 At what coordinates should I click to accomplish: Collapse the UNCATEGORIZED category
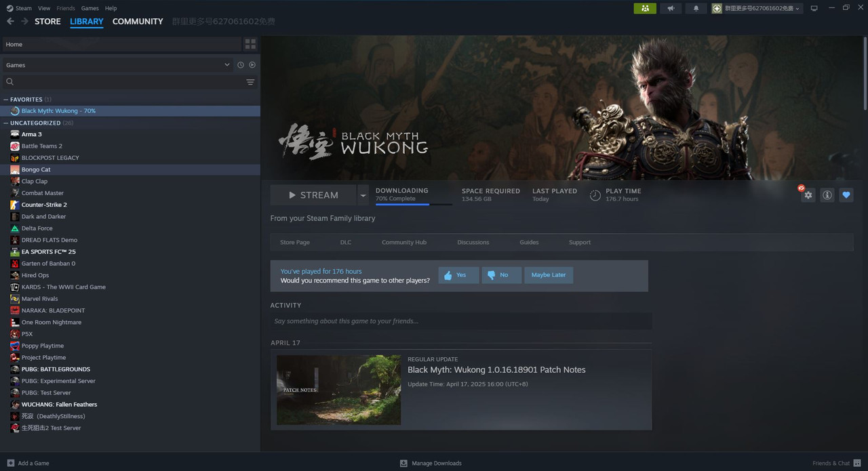click(6, 123)
